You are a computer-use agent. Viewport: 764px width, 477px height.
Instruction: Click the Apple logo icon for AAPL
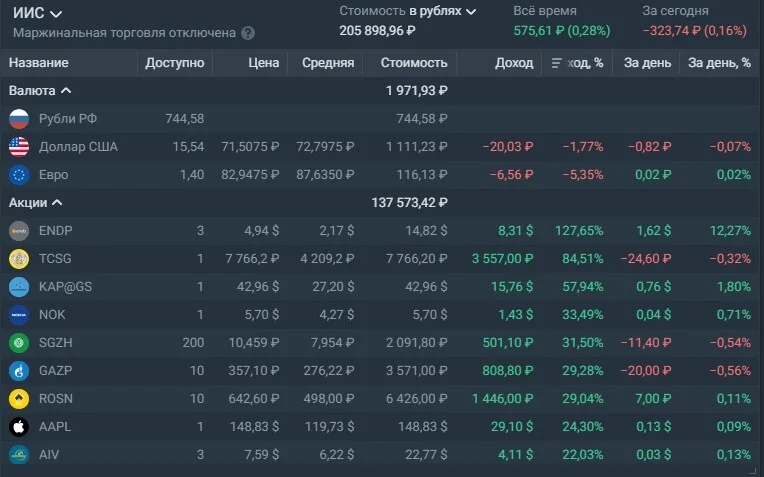pyautogui.click(x=19, y=427)
